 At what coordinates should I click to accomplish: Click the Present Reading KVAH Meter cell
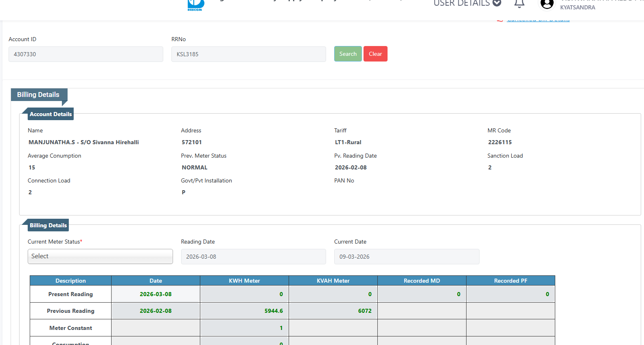(x=333, y=294)
